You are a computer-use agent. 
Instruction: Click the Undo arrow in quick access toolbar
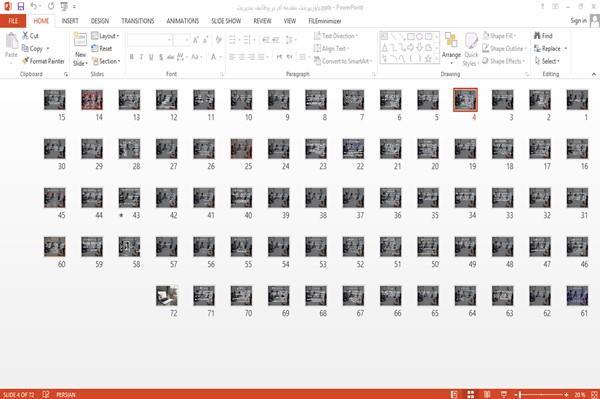(33, 6)
